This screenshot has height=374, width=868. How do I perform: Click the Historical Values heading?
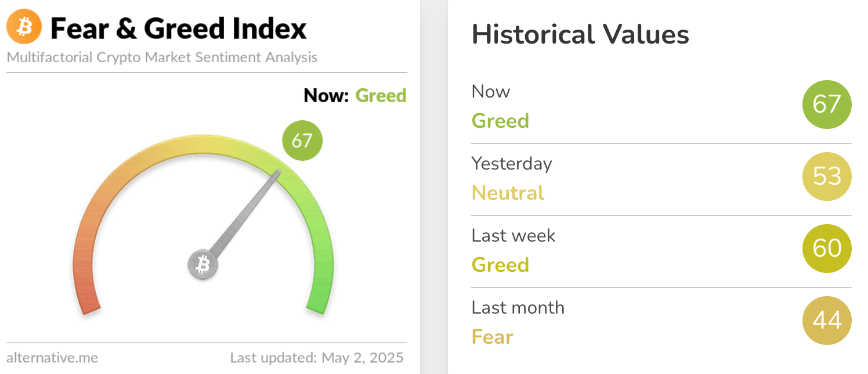pyautogui.click(x=580, y=35)
